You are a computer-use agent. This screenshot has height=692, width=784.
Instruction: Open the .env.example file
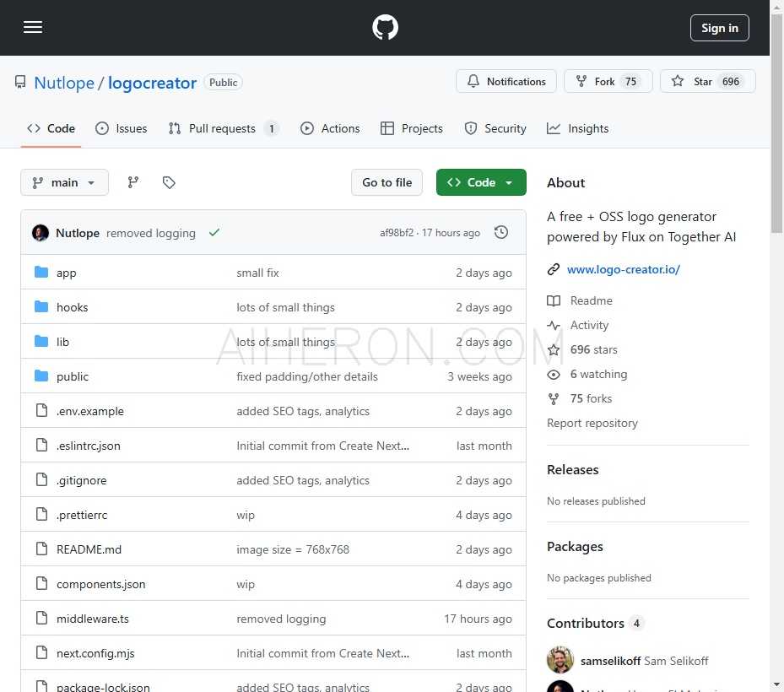coord(90,411)
